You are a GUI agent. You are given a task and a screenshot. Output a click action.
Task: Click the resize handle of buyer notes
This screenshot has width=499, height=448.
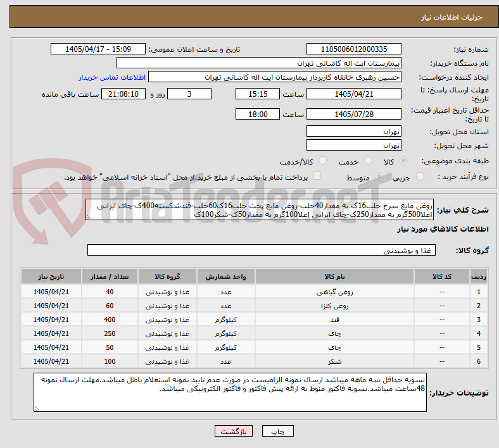pyautogui.click(x=37, y=409)
